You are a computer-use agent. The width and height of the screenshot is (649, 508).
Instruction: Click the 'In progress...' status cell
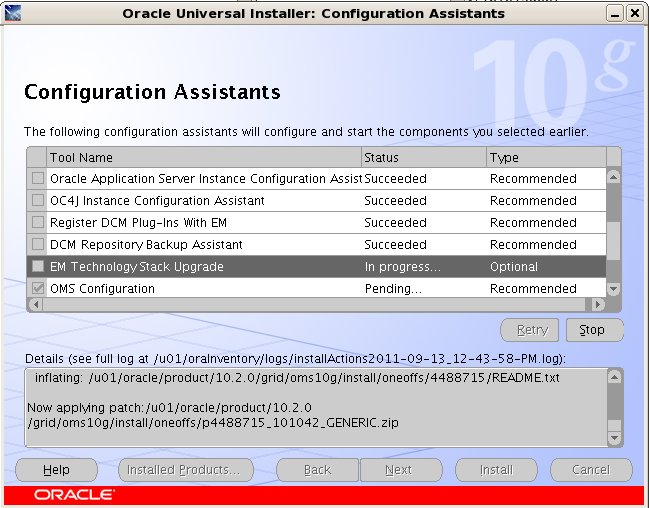[402, 267]
